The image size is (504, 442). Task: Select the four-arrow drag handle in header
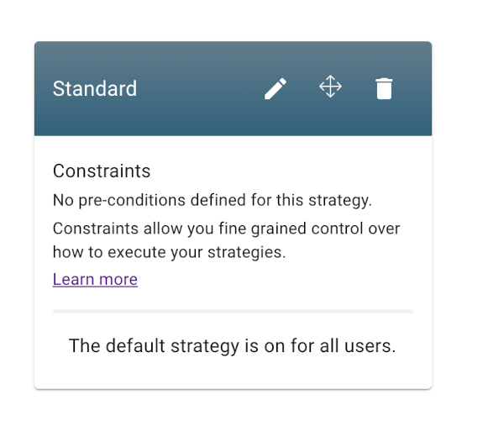tap(330, 87)
